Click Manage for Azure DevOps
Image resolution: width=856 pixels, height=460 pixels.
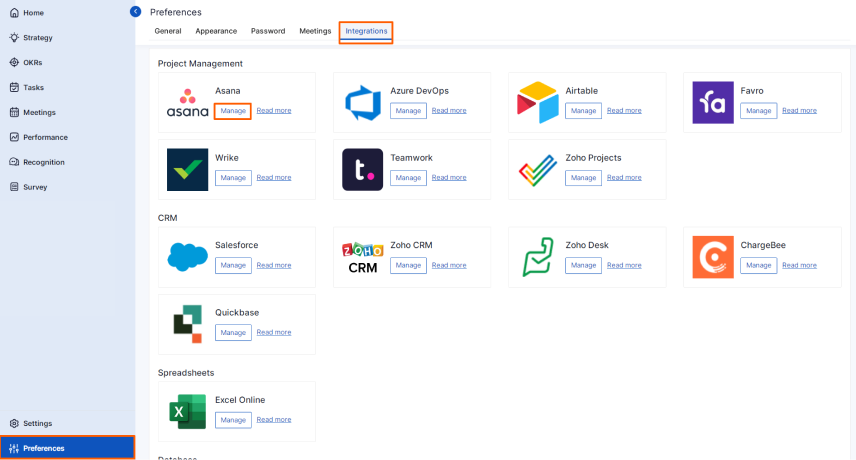click(x=408, y=111)
